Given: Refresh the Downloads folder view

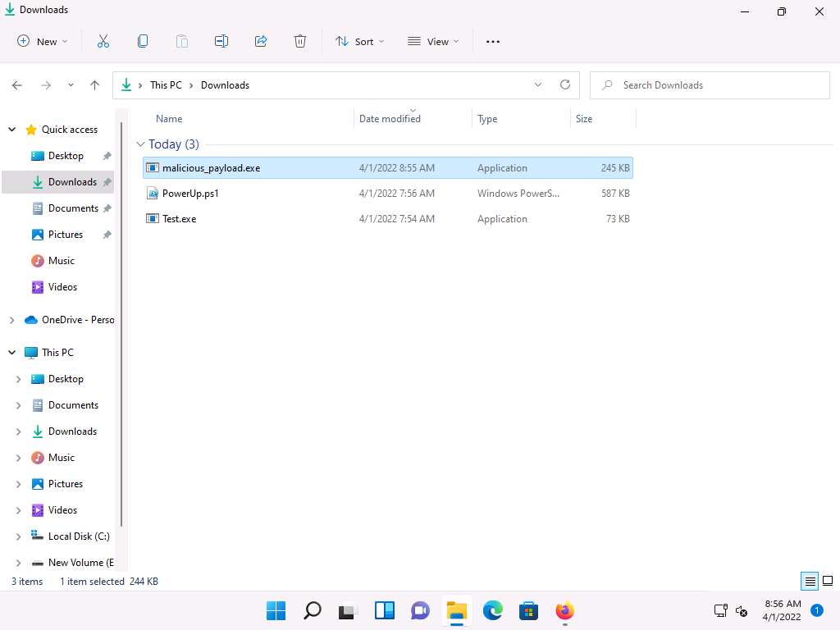Looking at the screenshot, I should (x=564, y=84).
